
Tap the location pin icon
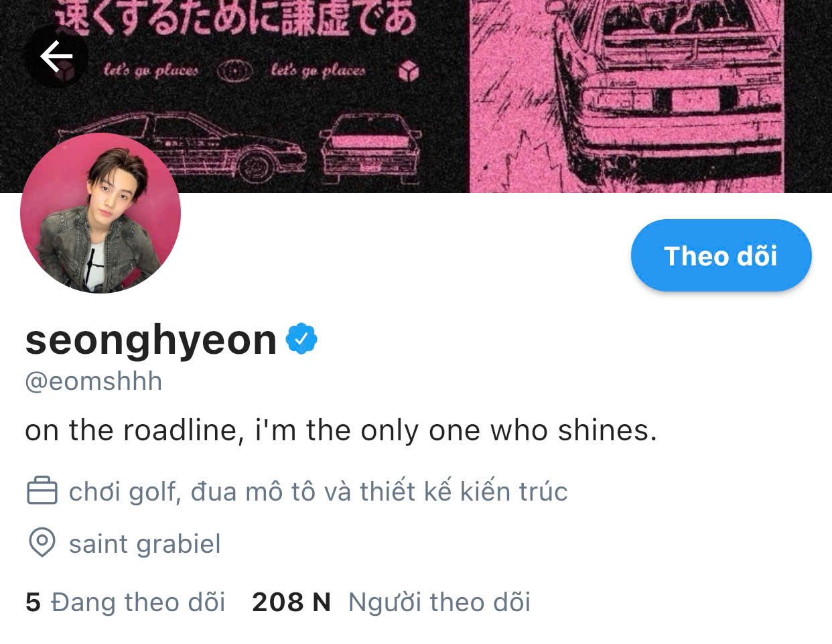tap(42, 542)
